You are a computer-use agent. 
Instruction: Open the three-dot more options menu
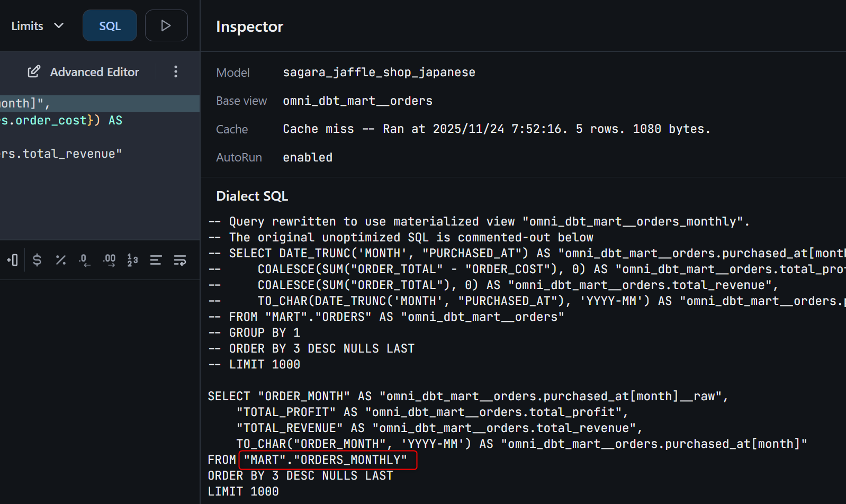(176, 71)
